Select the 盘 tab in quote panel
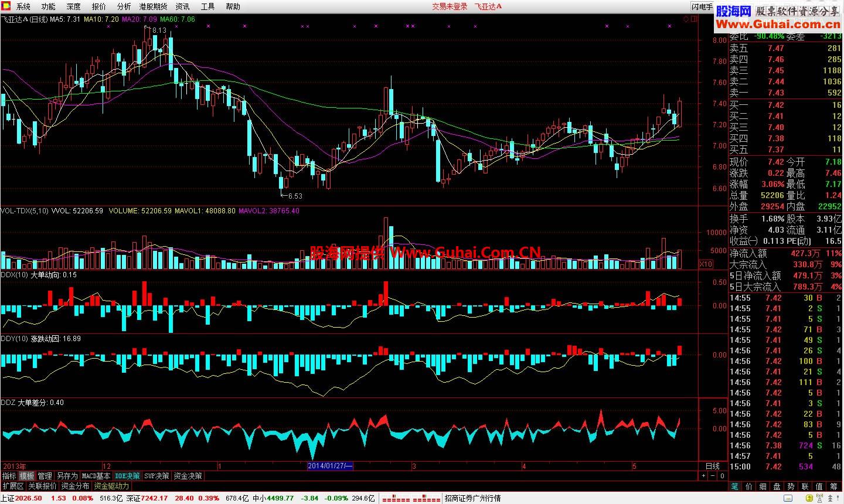The width and height of the screenshot is (844, 504). [777, 486]
